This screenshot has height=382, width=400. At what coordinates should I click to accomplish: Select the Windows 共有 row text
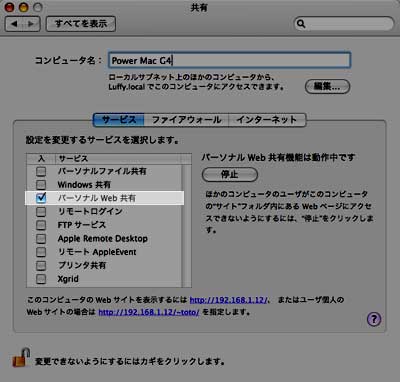tap(84, 185)
